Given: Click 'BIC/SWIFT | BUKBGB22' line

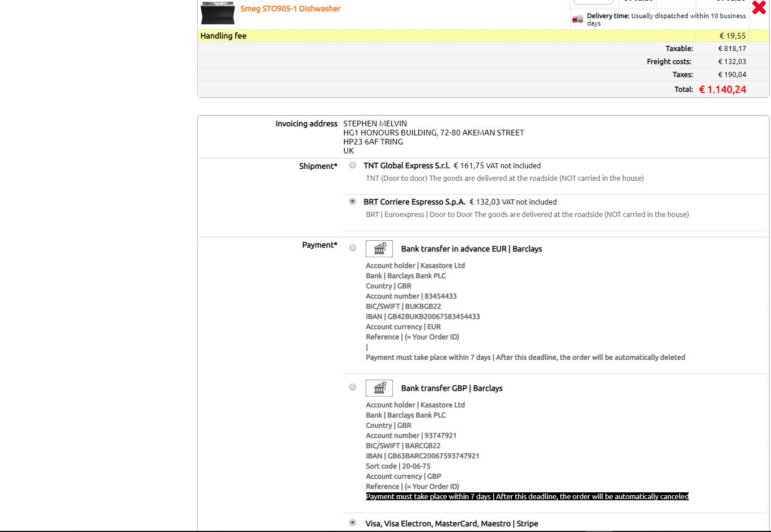Looking at the screenshot, I should 403,307.
